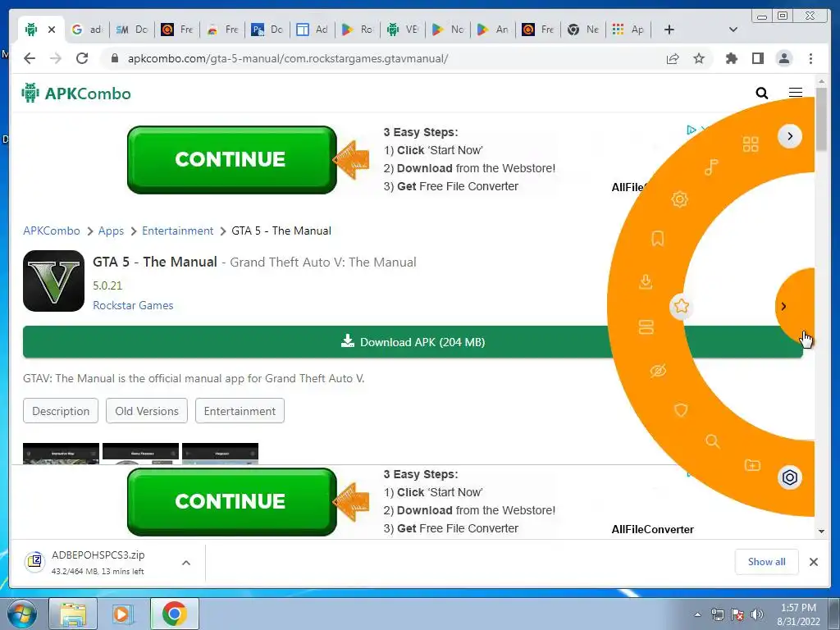This screenshot has width=840, height=630.
Task: Open the third app screenshot thumbnail
Action: (x=220, y=453)
